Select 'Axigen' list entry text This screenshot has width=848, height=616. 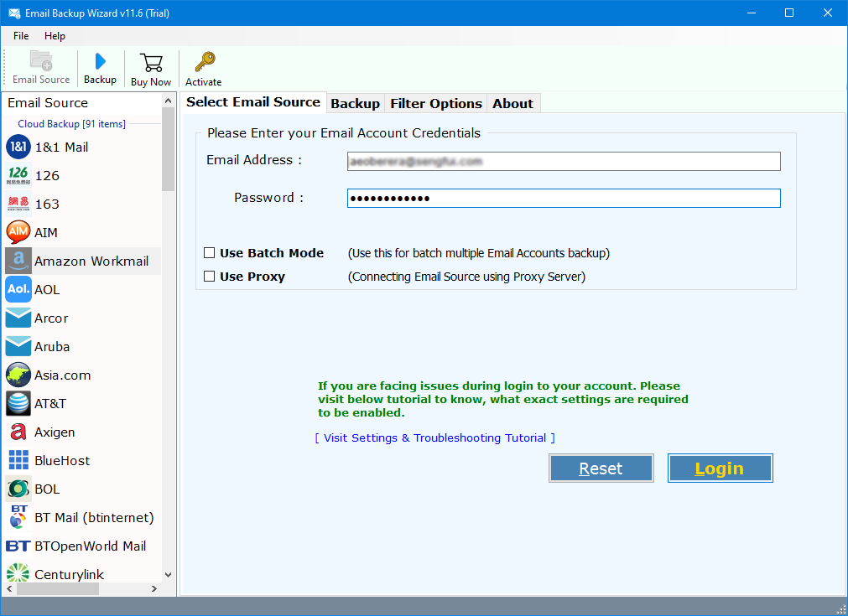[x=55, y=432]
